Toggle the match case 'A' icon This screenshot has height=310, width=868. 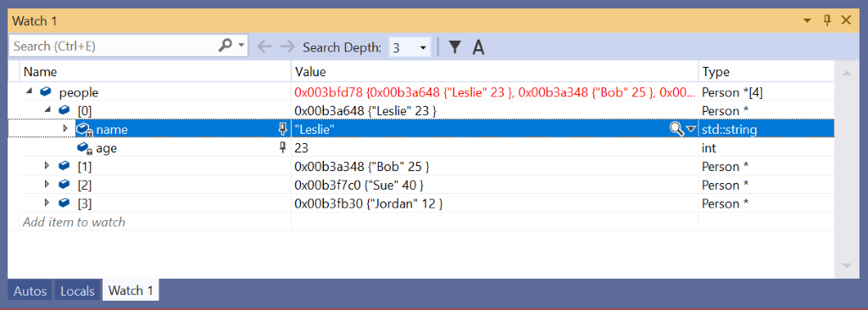click(x=478, y=47)
